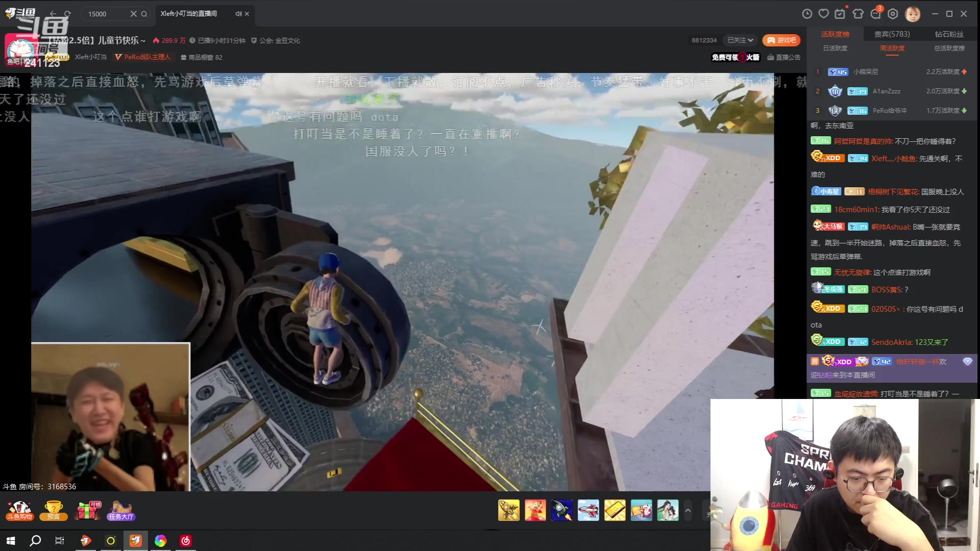Click chat username 梧桐树下见繁花
Viewport: 980px width, 551px height.
click(893, 192)
